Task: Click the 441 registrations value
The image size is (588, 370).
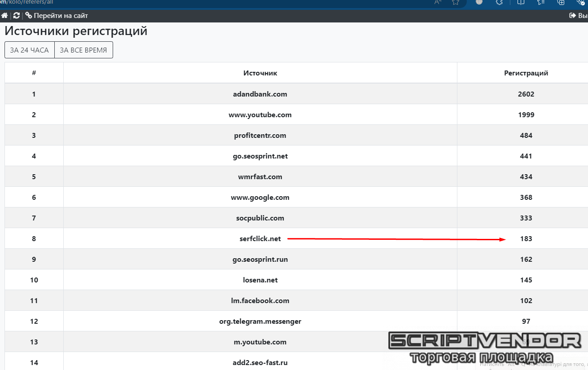Action: click(526, 156)
